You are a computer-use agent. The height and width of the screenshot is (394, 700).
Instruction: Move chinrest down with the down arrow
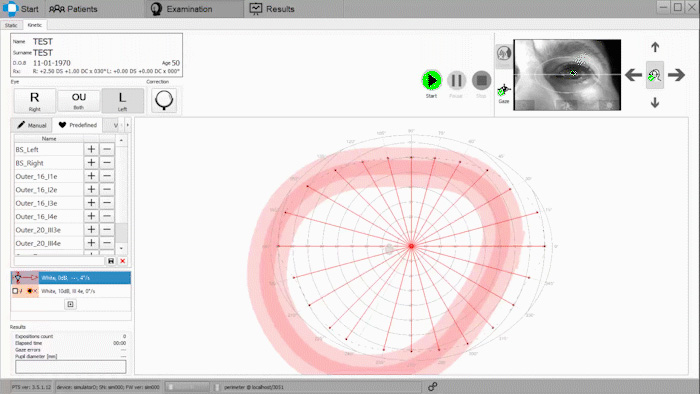pyautogui.click(x=655, y=103)
